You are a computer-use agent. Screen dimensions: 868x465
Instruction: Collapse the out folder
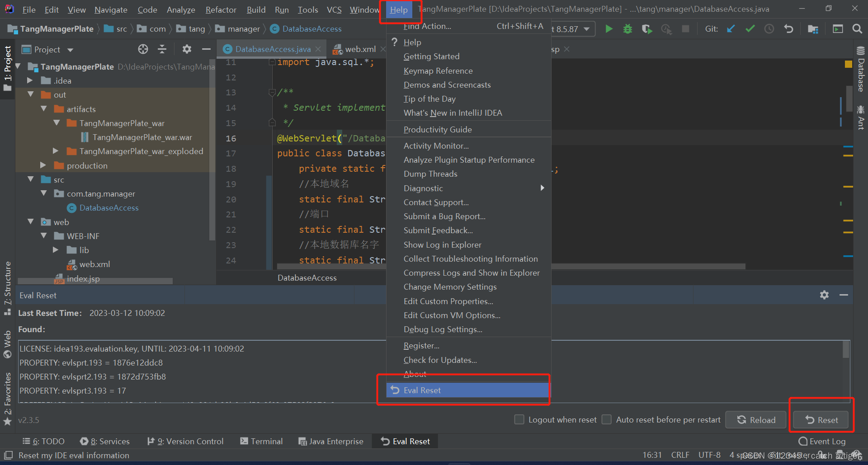[x=30, y=94]
